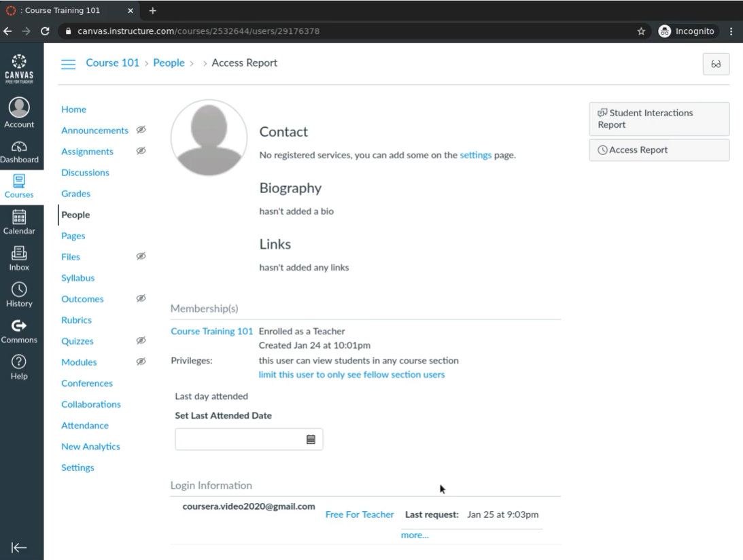Click hidden eye icon beside Quizzes
The image size is (743, 560).
pyautogui.click(x=141, y=341)
